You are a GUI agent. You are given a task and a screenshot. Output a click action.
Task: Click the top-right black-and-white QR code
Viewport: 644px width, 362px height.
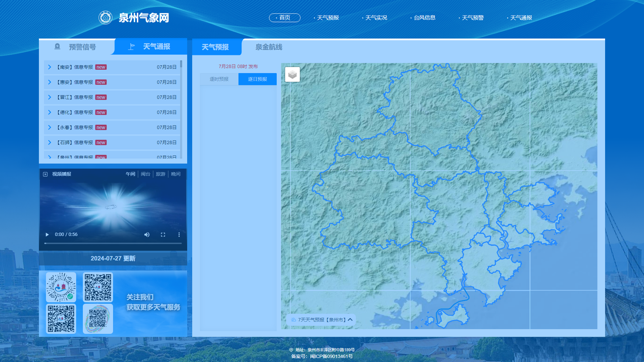98,287
